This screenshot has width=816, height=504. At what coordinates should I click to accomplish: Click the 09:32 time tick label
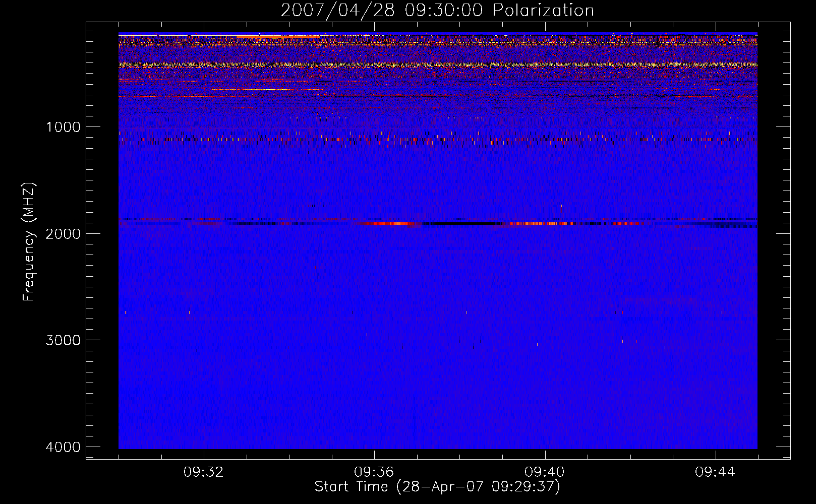204,472
